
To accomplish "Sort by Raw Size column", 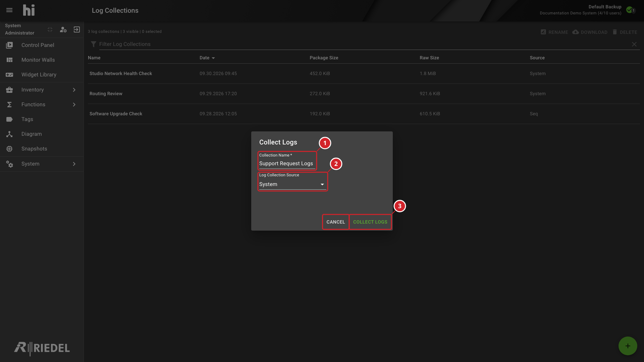I will (429, 58).
